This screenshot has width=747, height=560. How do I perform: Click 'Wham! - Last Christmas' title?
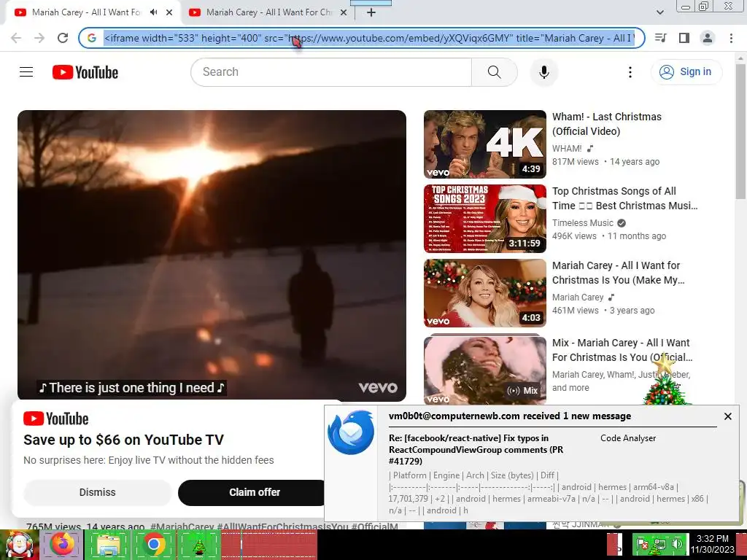pyautogui.click(x=606, y=124)
